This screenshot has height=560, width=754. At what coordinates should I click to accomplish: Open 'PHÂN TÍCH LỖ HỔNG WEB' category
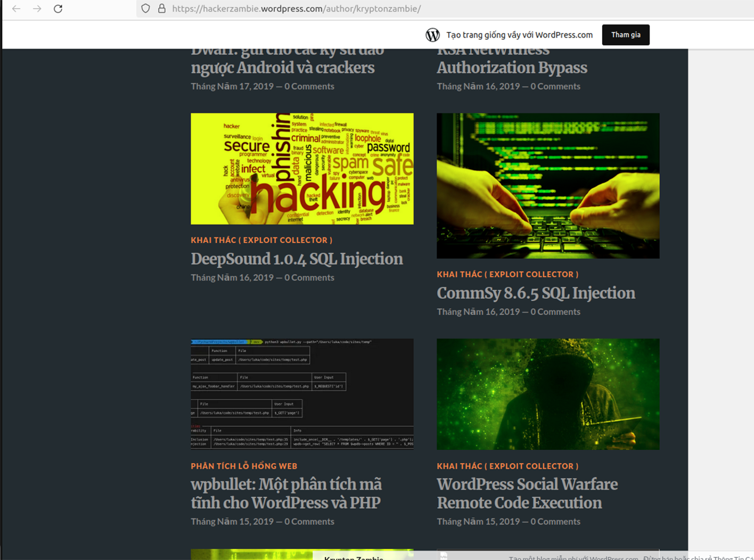(x=244, y=466)
